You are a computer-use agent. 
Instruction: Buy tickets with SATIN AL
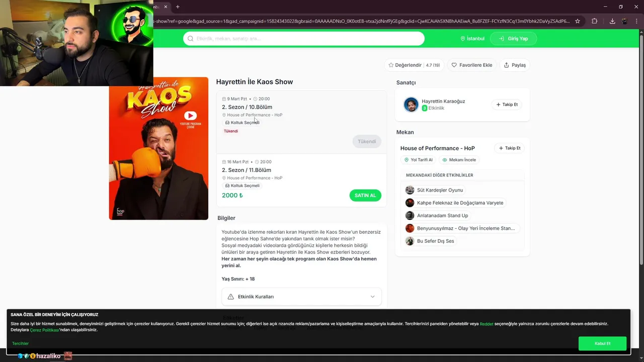365,195
